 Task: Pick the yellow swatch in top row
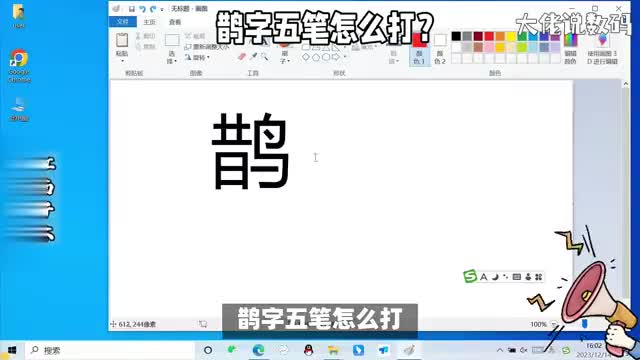(511, 36)
